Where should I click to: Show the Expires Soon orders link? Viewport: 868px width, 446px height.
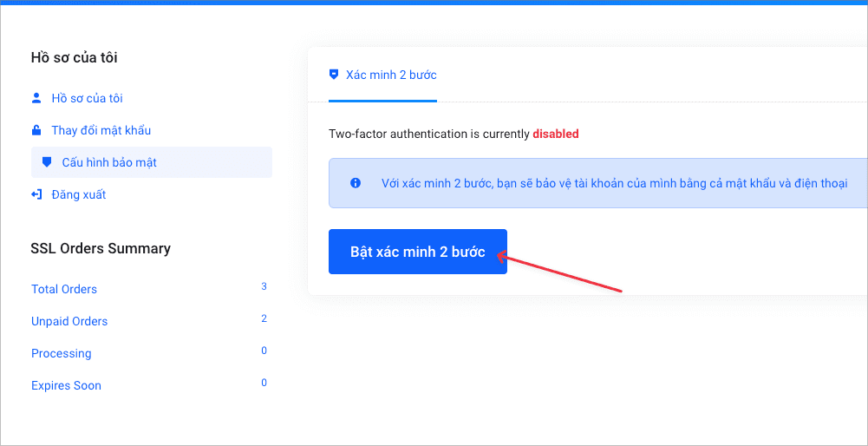[66, 385]
